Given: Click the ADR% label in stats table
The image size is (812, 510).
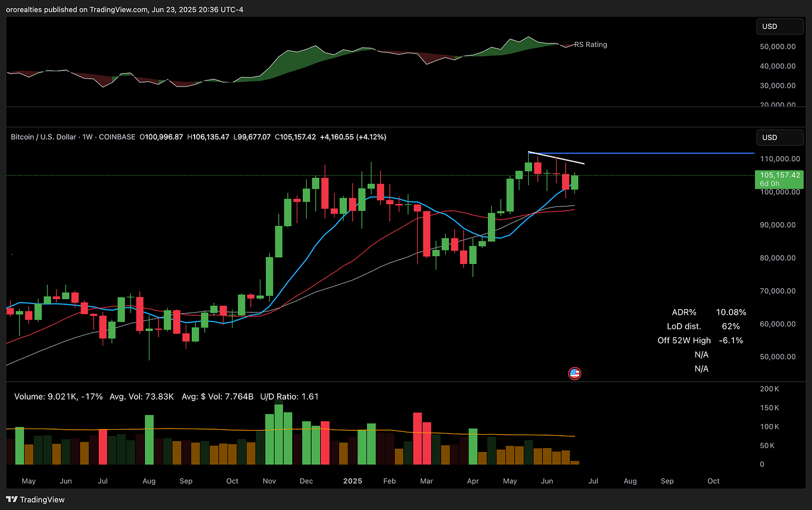Looking at the screenshot, I should pyautogui.click(x=684, y=312).
